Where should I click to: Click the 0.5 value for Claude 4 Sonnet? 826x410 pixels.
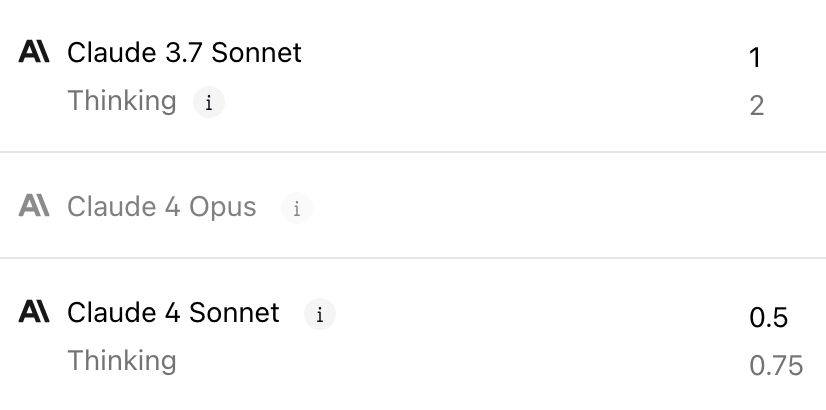coord(768,318)
